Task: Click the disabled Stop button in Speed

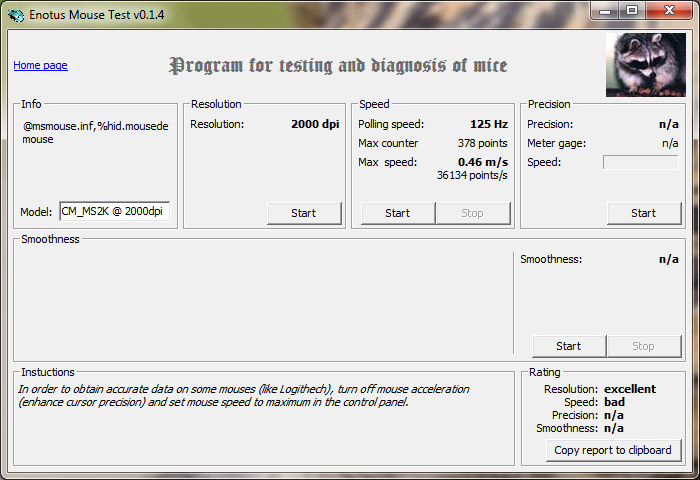Action: click(473, 213)
